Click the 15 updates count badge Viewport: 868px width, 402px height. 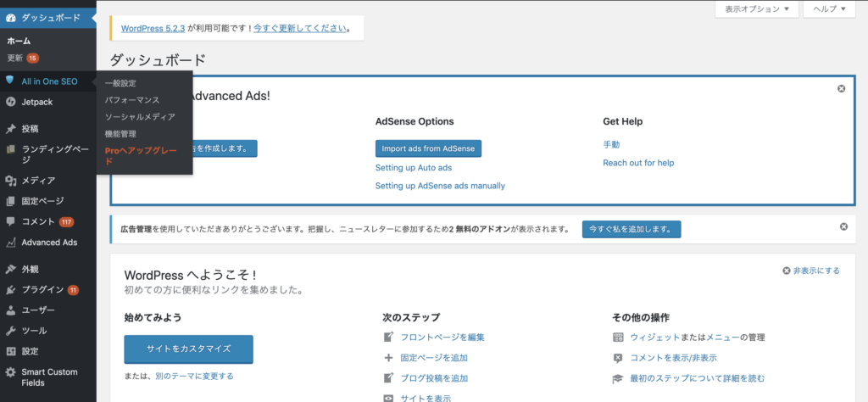click(x=33, y=59)
